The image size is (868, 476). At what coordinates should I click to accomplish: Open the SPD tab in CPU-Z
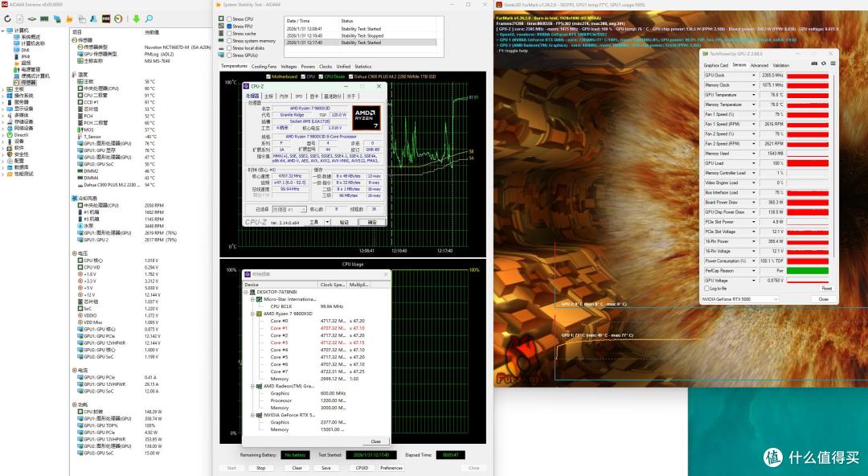[299, 96]
